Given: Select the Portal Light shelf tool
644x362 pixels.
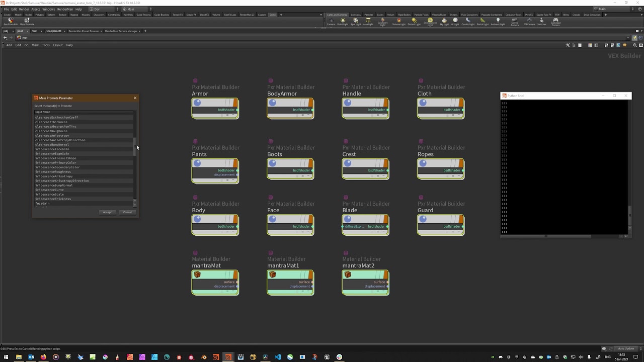Looking at the screenshot, I should pyautogui.click(x=482, y=22).
